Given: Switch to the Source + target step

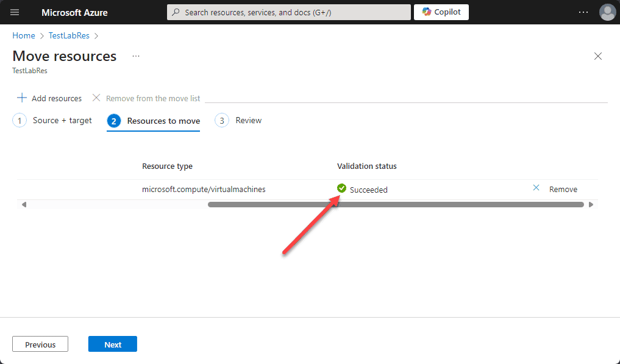Looking at the screenshot, I should pos(52,120).
